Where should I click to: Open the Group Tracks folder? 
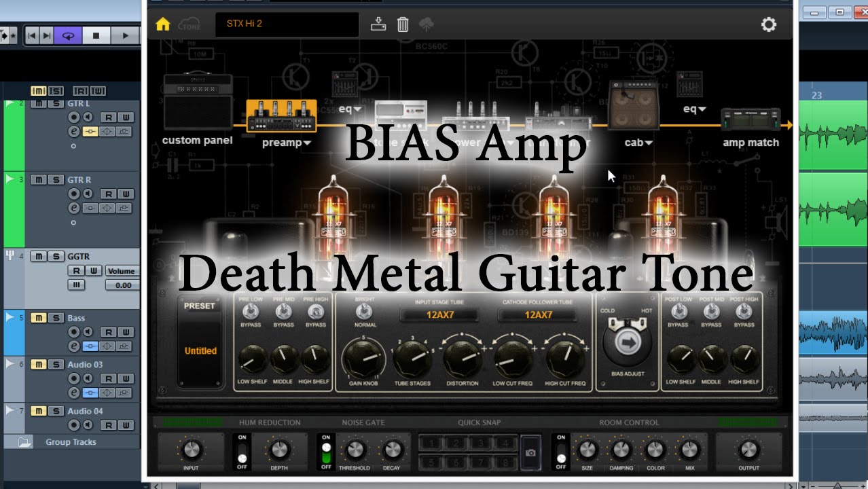tap(24, 442)
